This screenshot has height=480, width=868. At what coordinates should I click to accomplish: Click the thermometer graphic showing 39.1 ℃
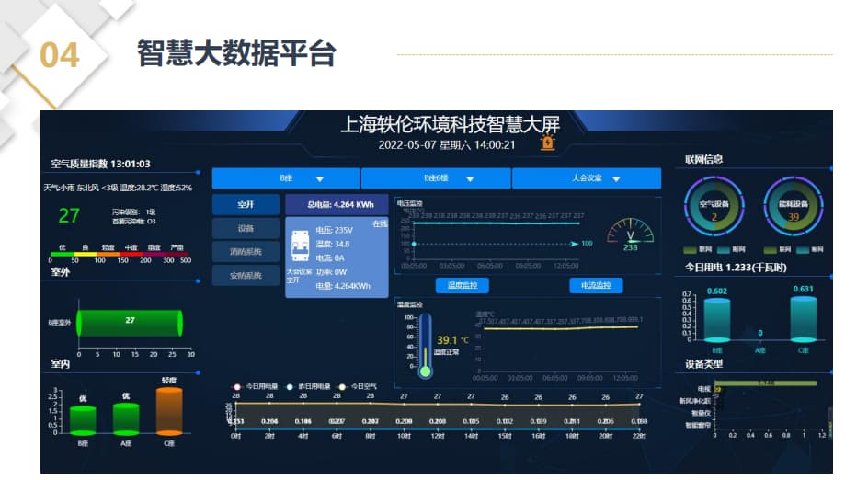[x=425, y=346]
